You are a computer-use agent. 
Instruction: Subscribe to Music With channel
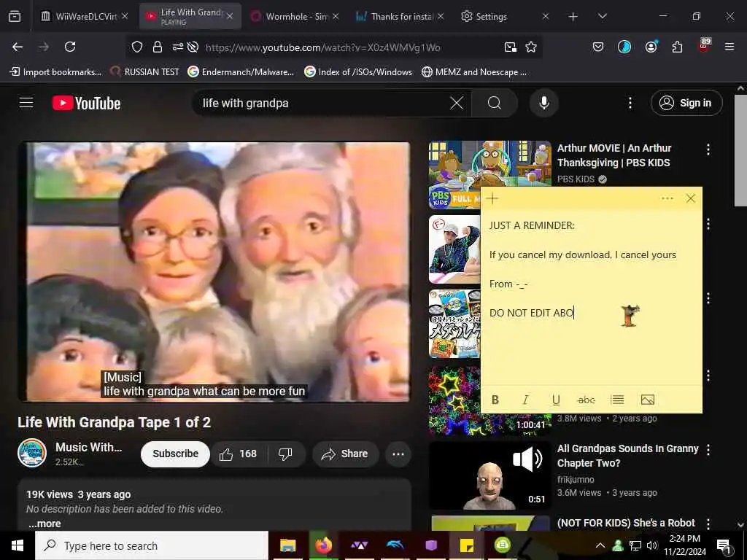175,454
